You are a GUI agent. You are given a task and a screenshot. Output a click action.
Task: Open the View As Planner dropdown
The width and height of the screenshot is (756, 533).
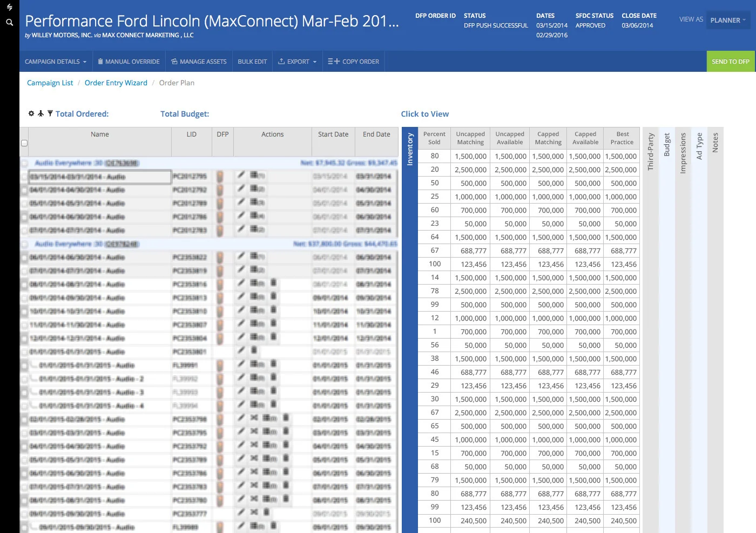pyautogui.click(x=727, y=20)
